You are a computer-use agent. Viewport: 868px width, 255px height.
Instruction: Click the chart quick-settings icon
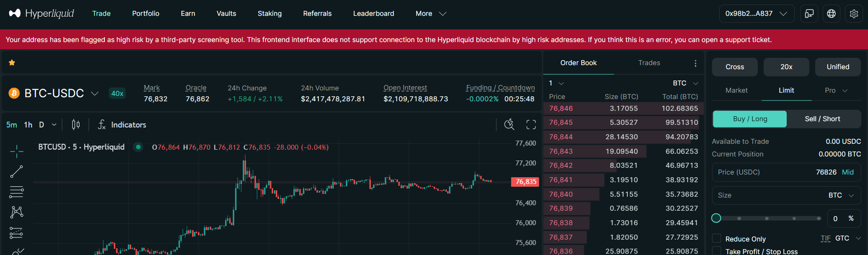pos(509,124)
